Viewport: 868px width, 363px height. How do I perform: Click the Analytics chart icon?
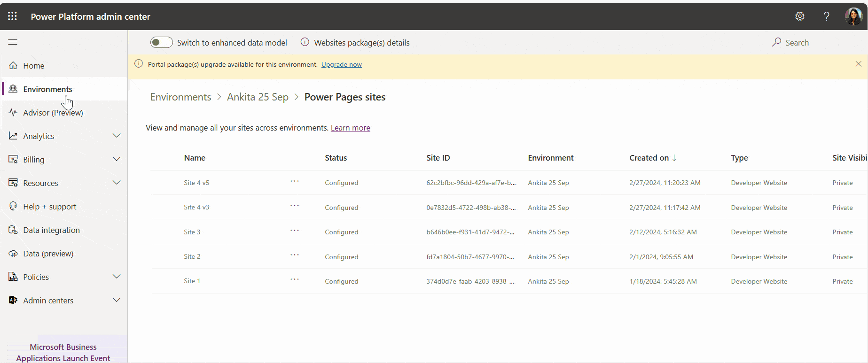13,136
